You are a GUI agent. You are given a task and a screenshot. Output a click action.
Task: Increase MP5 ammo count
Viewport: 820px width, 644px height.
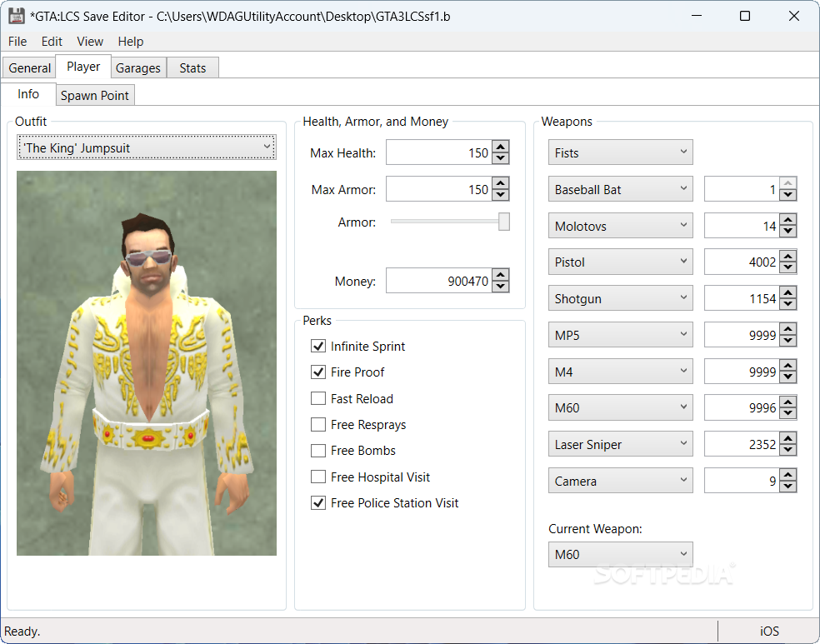(x=788, y=329)
